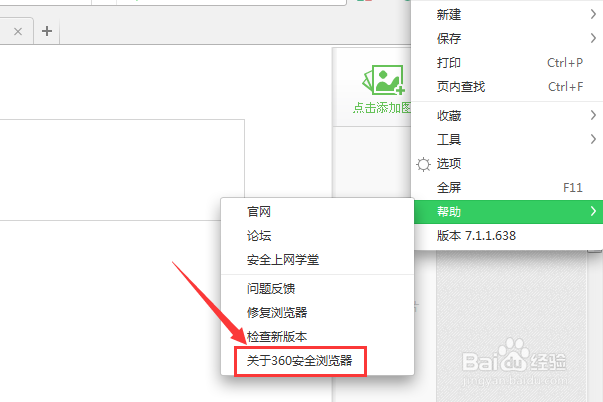Select 安全上网学堂 entry

coord(317,260)
